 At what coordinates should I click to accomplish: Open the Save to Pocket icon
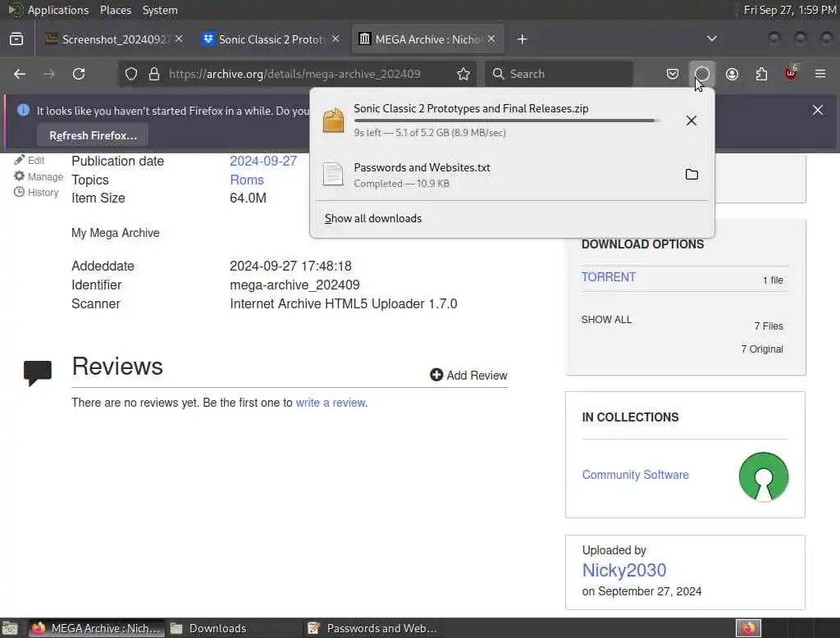click(673, 74)
